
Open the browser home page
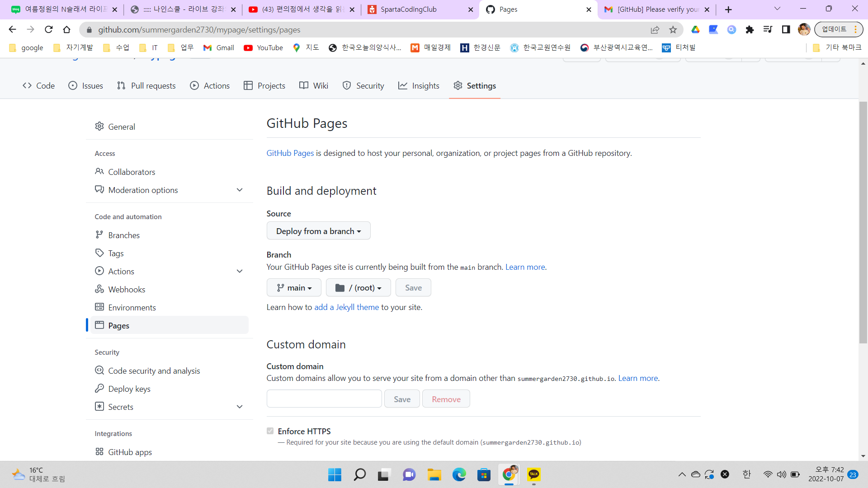67,29
